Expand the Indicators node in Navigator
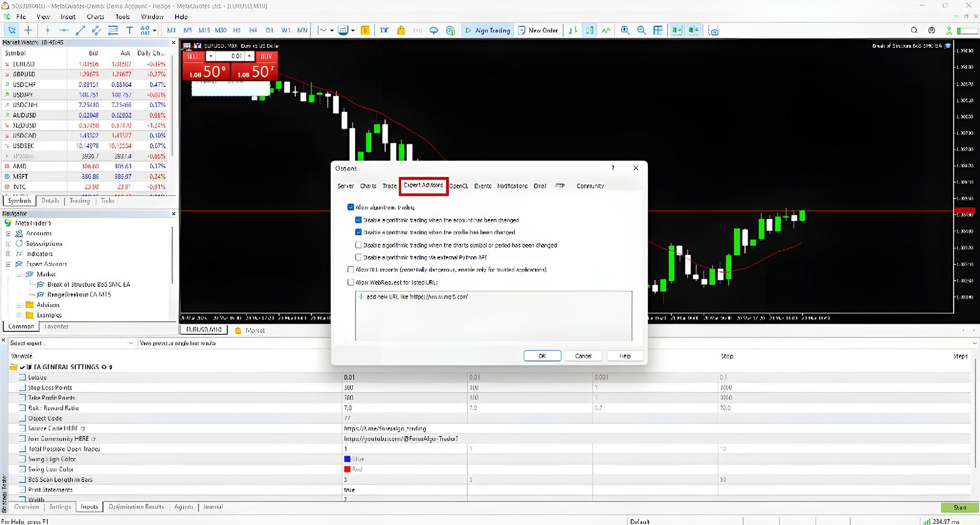This screenshot has width=980, height=525. tap(8, 254)
